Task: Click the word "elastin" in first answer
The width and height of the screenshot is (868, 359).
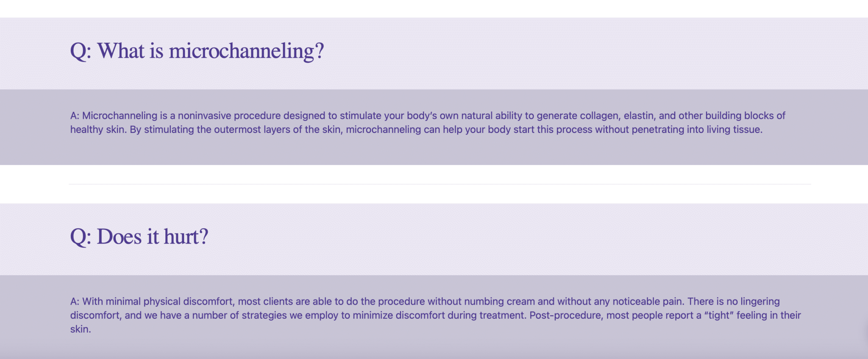Action: pos(639,116)
